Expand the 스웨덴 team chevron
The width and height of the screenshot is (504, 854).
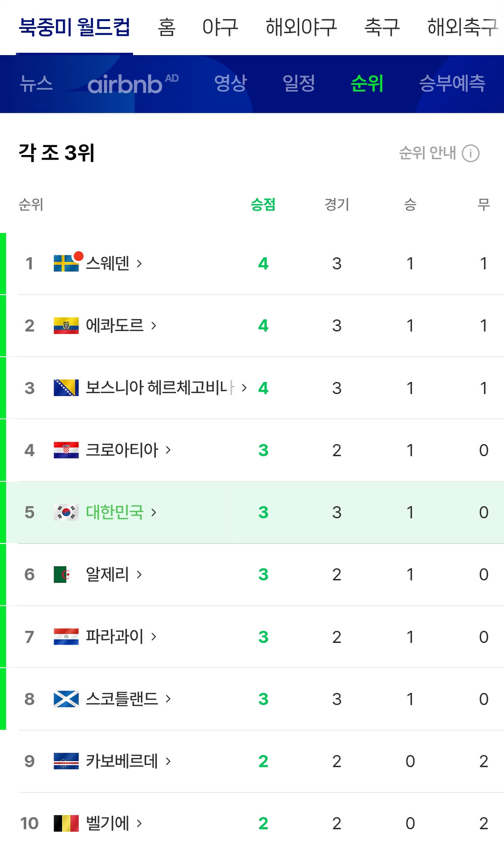(x=139, y=263)
